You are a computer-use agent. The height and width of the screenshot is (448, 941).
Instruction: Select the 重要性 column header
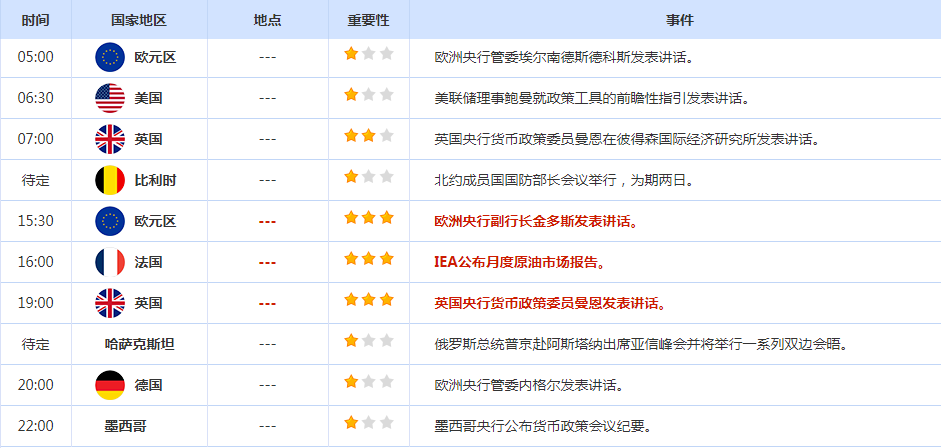point(368,20)
